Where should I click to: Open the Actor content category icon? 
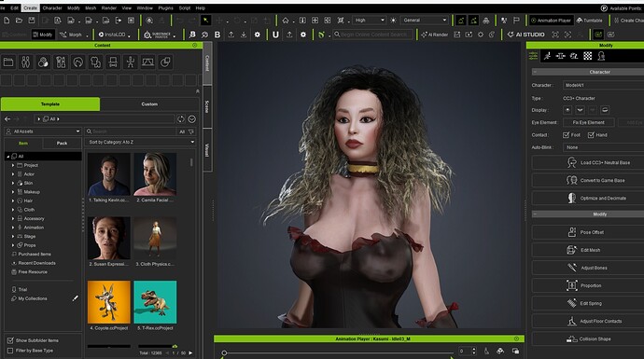click(25, 62)
